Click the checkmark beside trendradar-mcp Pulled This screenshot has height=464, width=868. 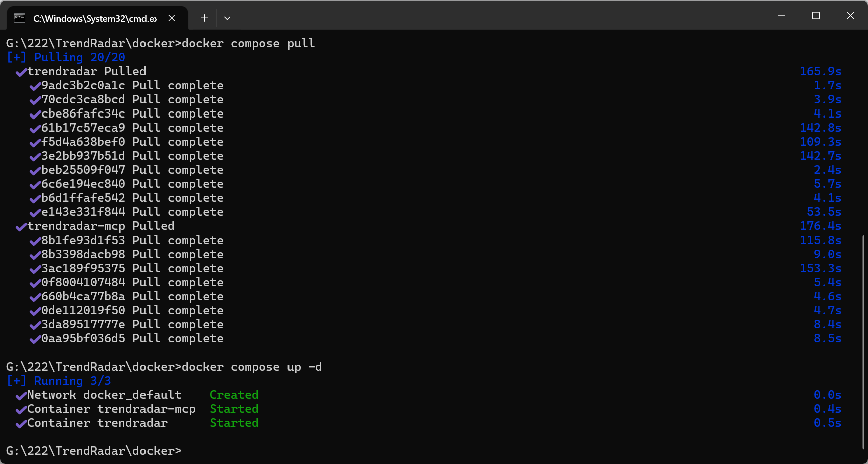tap(21, 227)
